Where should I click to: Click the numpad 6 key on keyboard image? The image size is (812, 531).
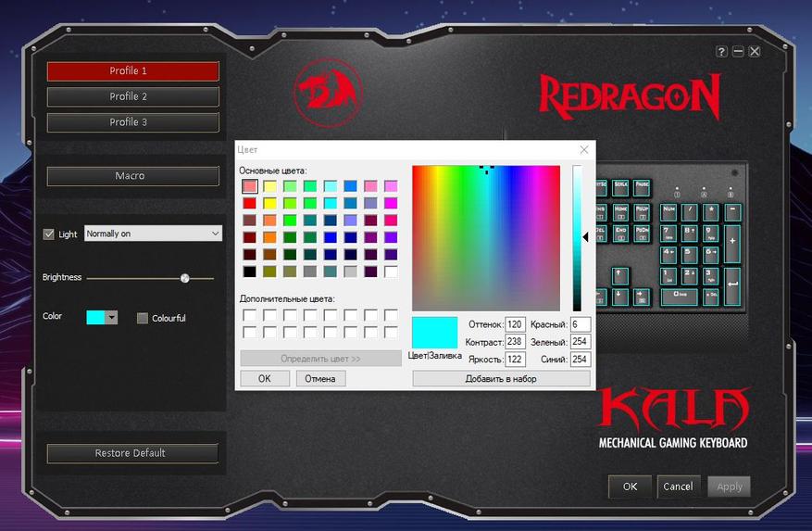point(711,255)
